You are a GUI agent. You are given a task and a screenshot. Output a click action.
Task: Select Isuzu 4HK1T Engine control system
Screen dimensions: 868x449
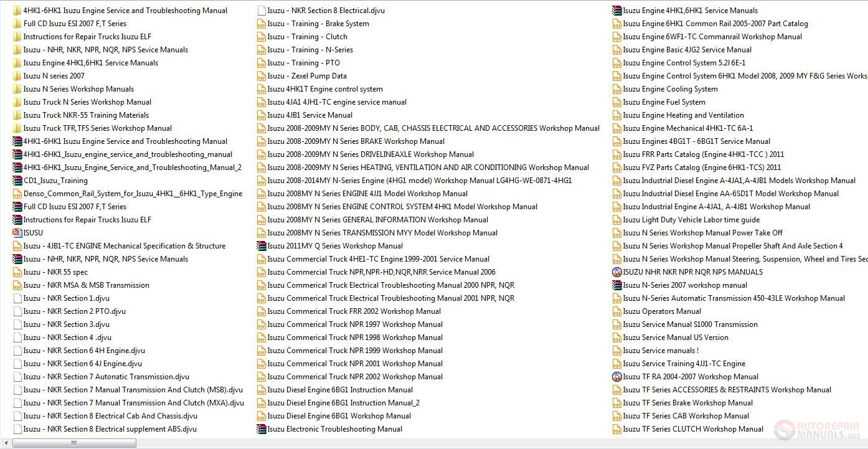click(x=325, y=89)
